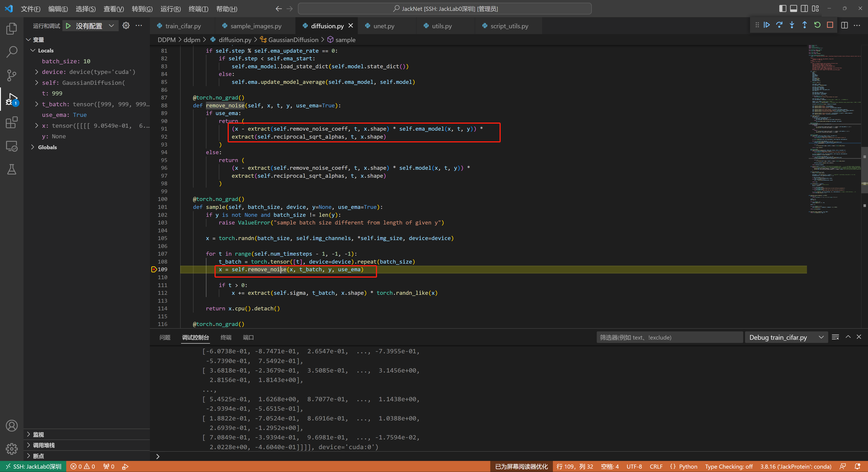Viewport: 868px width, 472px height.
Task: Click the errors and warnings status item
Action: (83, 466)
